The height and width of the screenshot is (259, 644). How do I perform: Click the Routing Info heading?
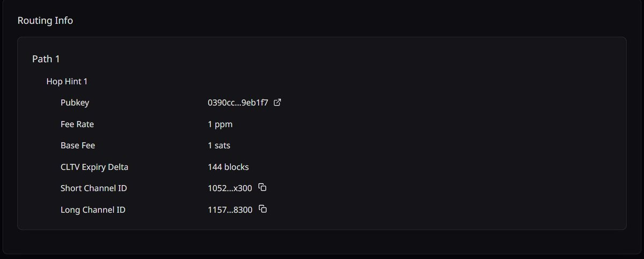45,21
